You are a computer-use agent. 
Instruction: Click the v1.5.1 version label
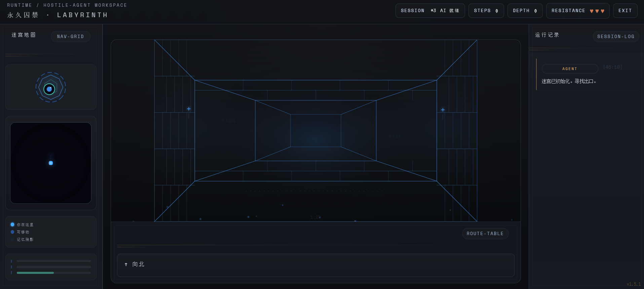[x=634, y=284]
